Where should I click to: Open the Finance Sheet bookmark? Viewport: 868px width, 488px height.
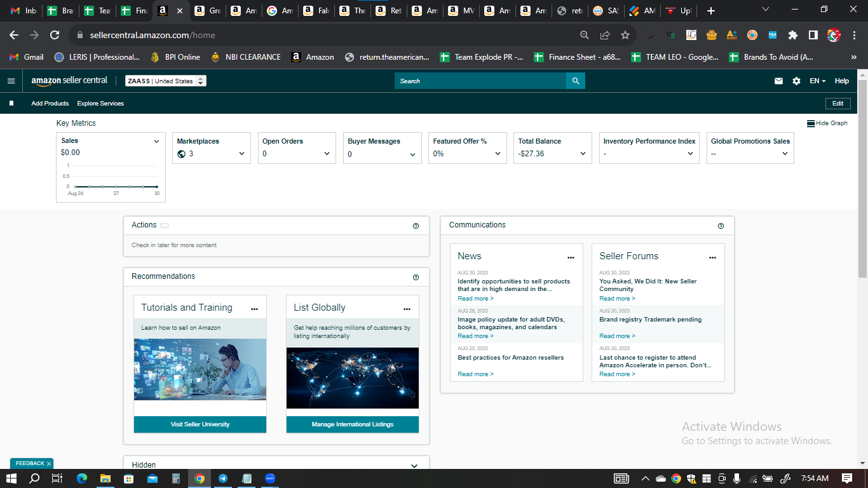click(x=578, y=57)
